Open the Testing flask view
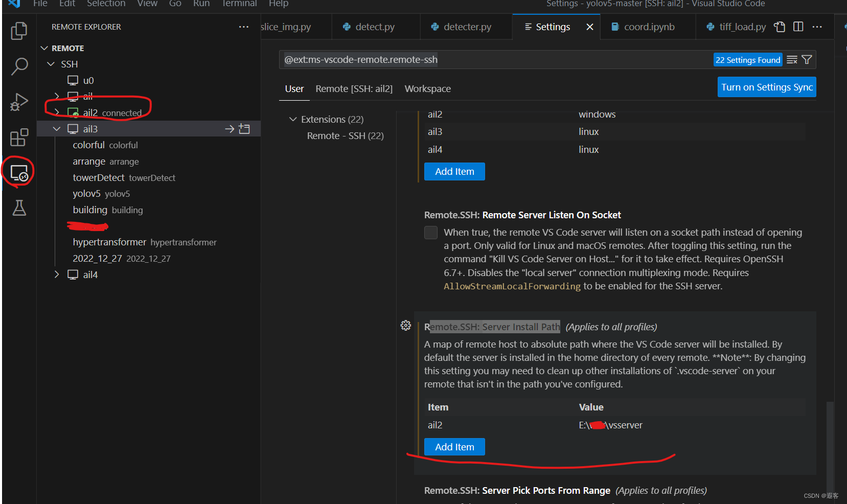 click(x=19, y=208)
